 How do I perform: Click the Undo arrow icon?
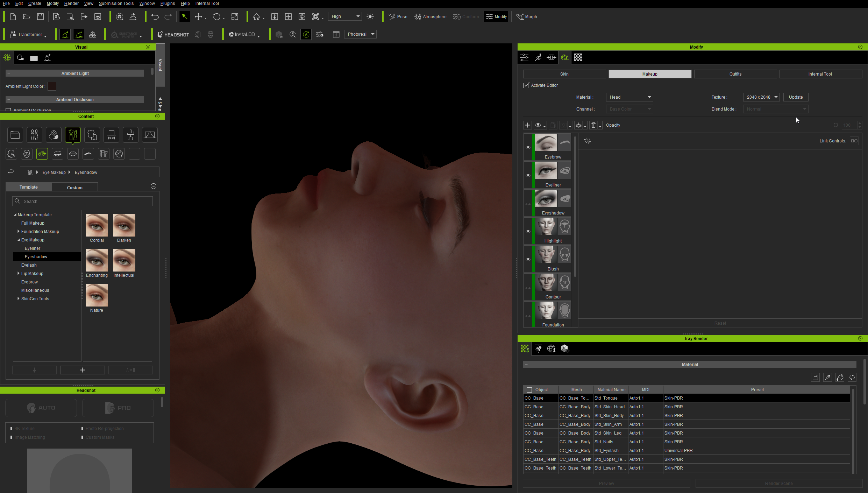click(155, 16)
